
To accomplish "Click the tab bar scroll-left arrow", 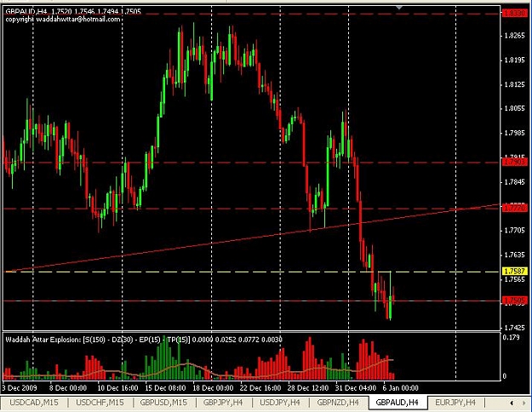I will click(512, 403).
